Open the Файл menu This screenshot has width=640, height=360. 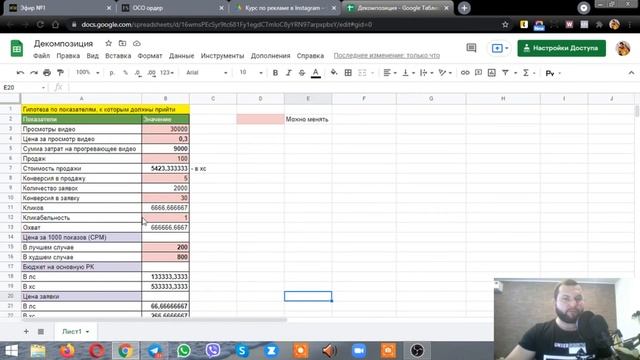tap(42, 56)
